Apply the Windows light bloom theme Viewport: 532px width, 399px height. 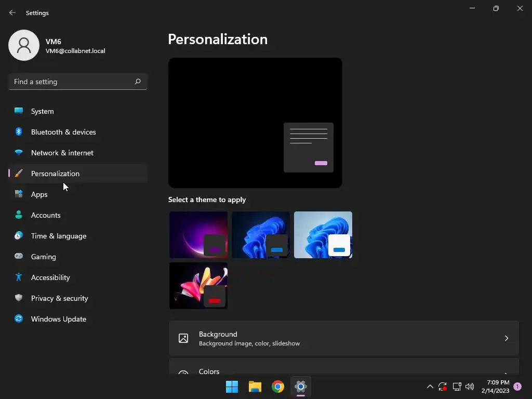tap(323, 235)
